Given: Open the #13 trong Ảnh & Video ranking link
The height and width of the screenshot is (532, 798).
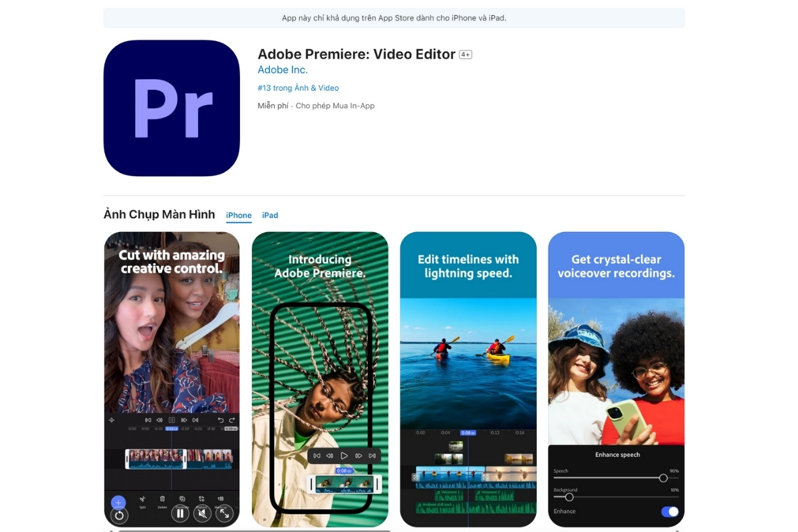Looking at the screenshot, I should coord(298,88).
